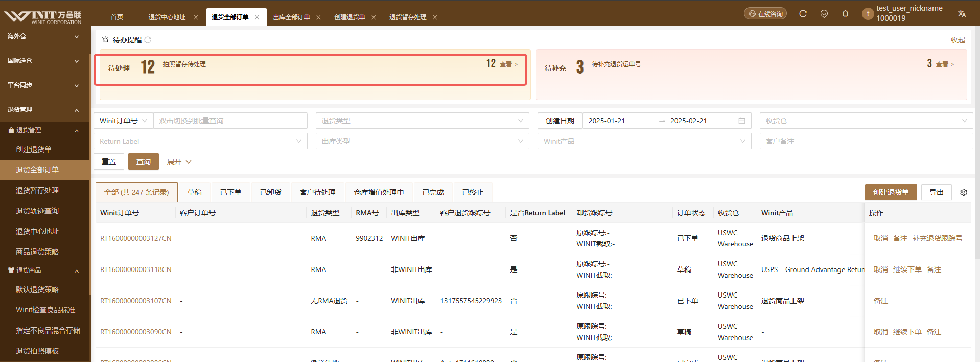Close the 创建退货单 tab
980x362 pixels.
[x=374, y=17]
